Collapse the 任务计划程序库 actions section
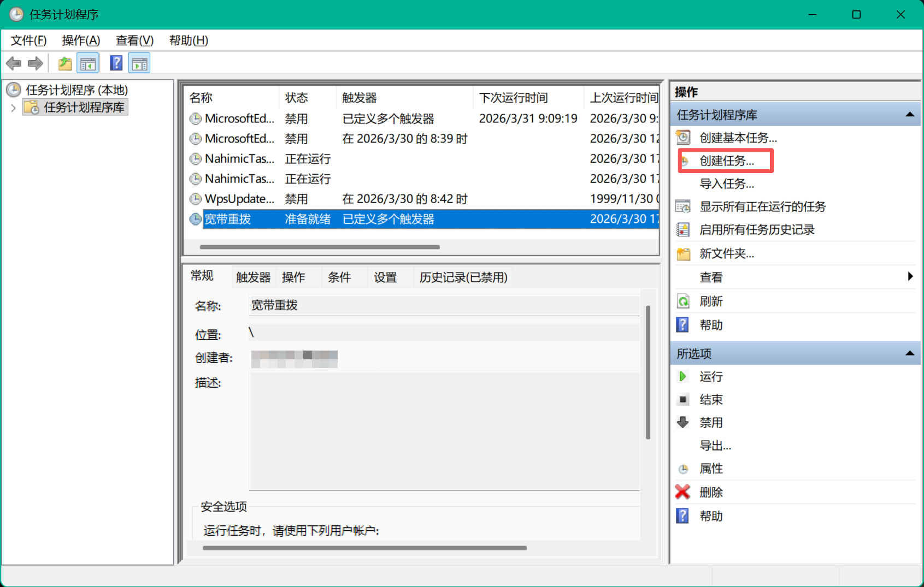Screen dimensions: 924x587 point(910,115)
